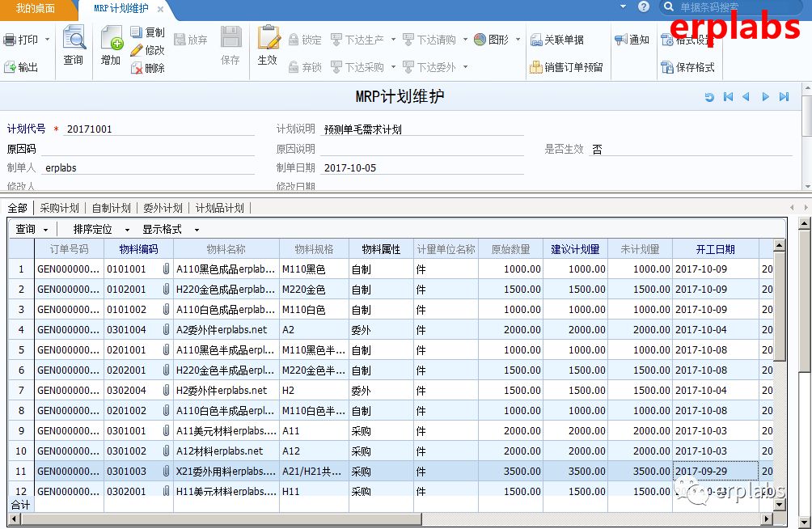This screenshot has width=812, height=529.
Task: Expand the 下达请购 dropdown arrow
Action: click(465, 40)
